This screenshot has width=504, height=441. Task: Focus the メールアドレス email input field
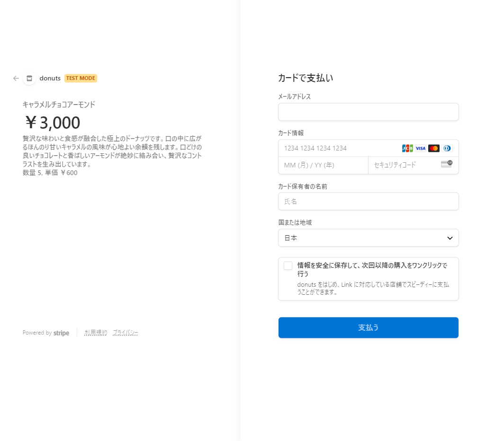click(x=369, y=112)
